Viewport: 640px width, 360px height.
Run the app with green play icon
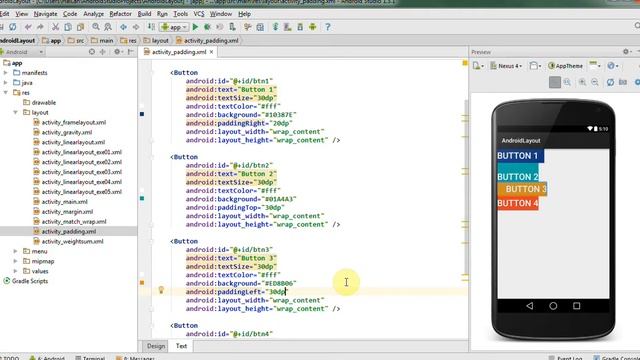click(195, 27)
